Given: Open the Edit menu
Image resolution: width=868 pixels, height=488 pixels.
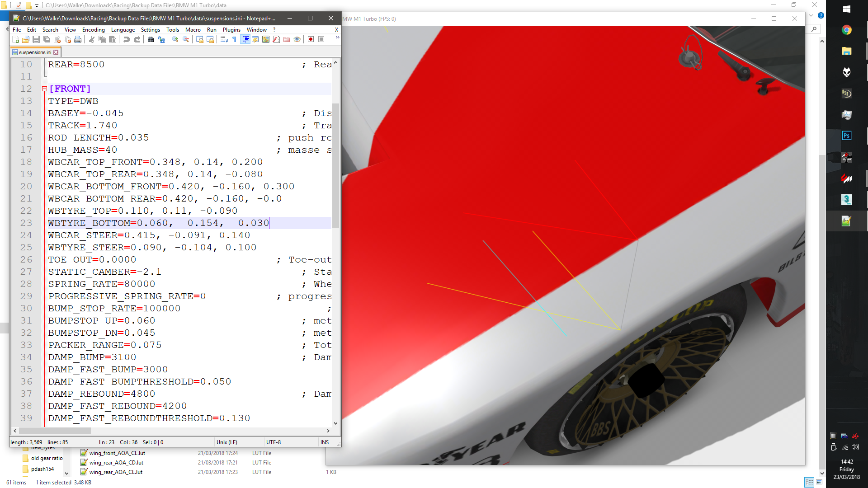Looking at the screenshot, I should click(32, 30).
